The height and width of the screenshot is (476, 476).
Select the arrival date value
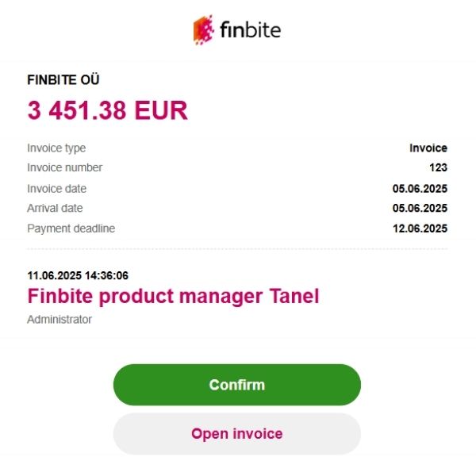click(x=420, y=209)
